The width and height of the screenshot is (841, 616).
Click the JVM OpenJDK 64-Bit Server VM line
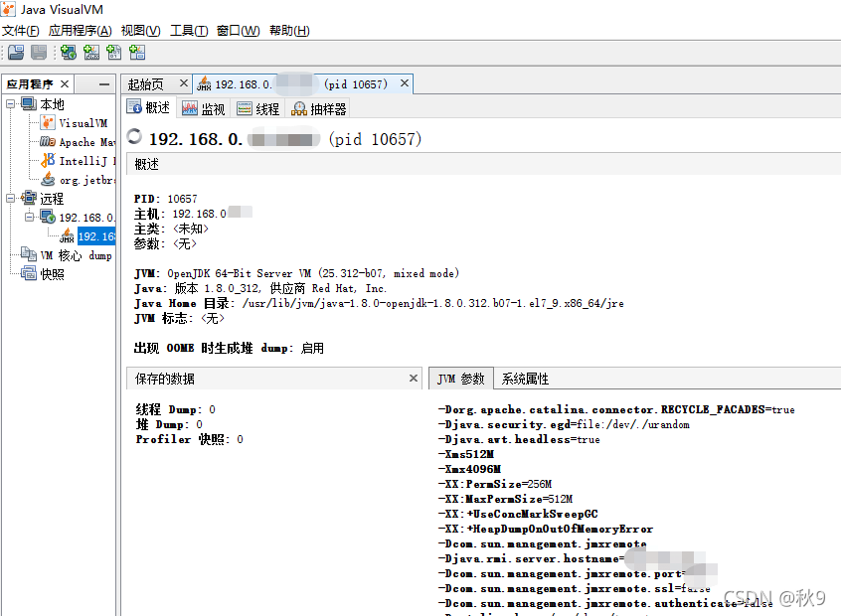coord(296,273)
